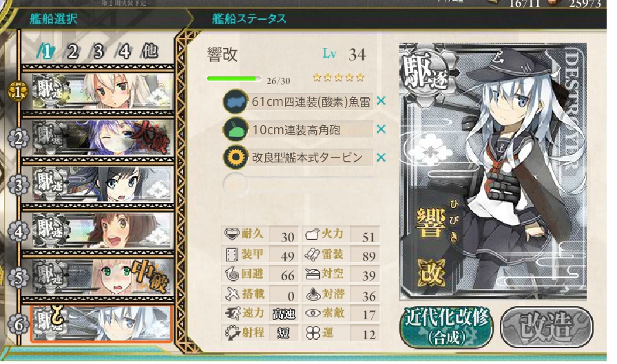
Task: Select the heavily damaged ship in slot 2
Action: click(103, 138)
